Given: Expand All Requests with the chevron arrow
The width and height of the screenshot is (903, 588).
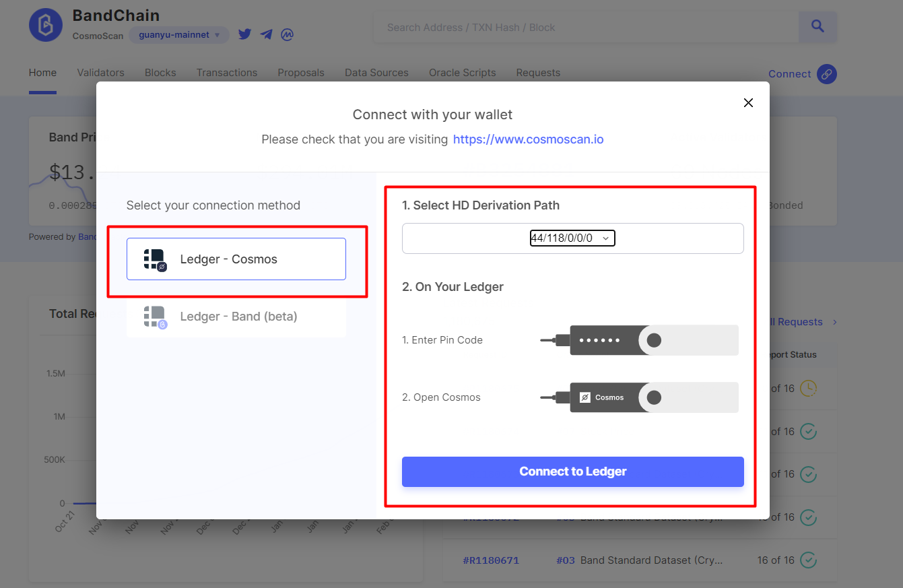Looking at the screenshot, I should tap(834, 322).
